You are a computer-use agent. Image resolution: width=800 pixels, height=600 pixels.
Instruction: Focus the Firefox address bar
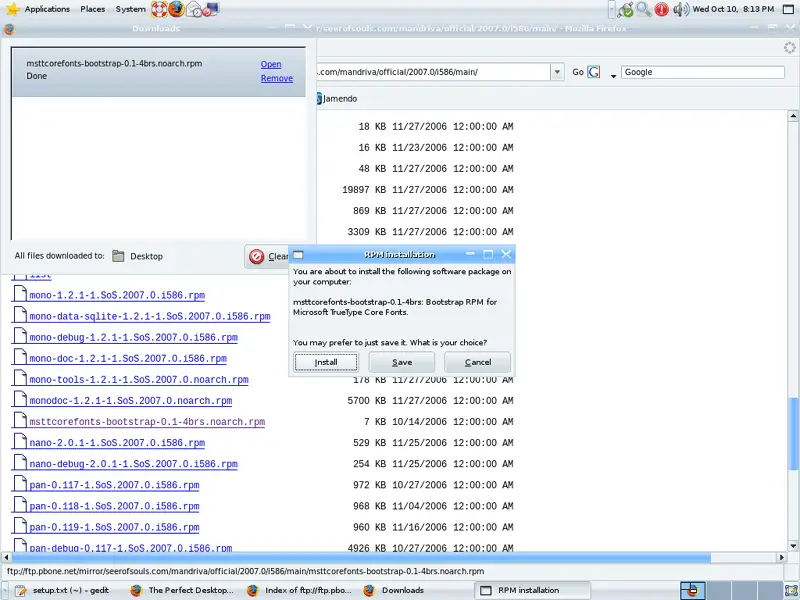coord(433,72)
